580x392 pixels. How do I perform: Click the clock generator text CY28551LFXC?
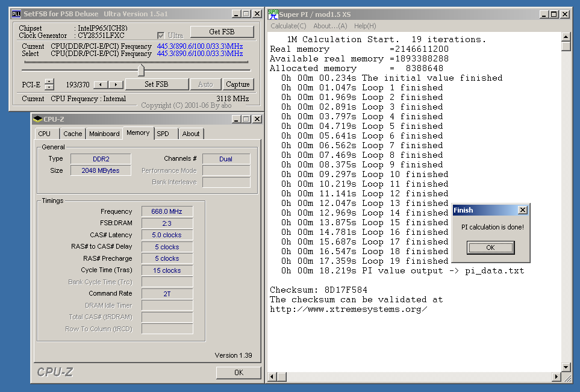(x=101, y=36)
